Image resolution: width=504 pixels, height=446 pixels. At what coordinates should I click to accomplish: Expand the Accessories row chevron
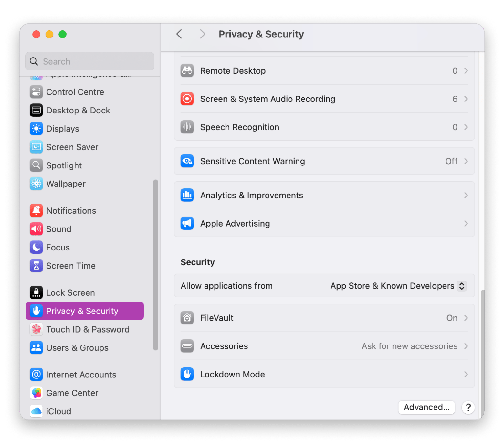pyautogui.click(x=466, y=346)
